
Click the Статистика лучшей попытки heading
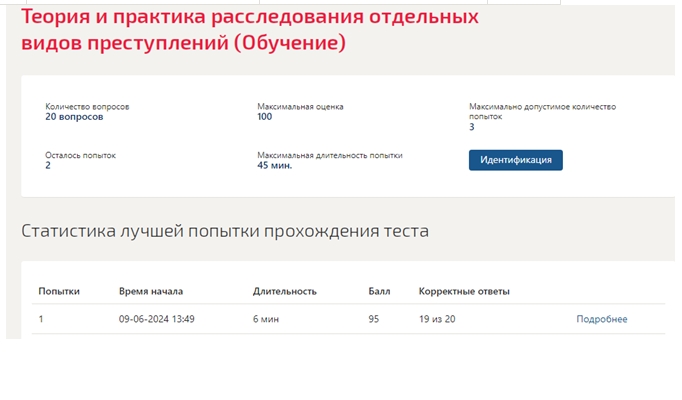tap(225, 231)
